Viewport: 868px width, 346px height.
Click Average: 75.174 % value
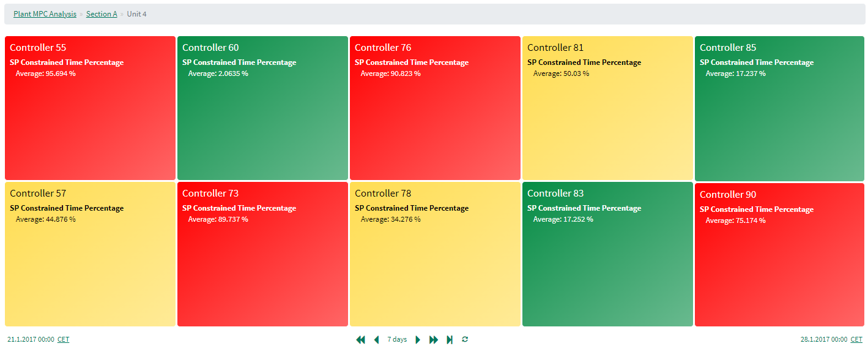(x=736, y=220)
